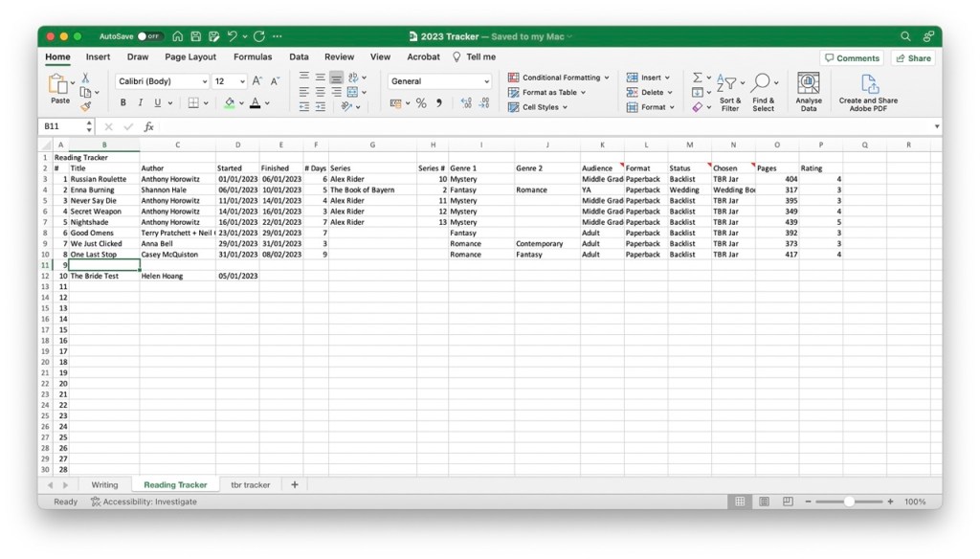Click the Create and Share Adobe PDF icon
Screen dimensions: 980x559
(868, 91)
